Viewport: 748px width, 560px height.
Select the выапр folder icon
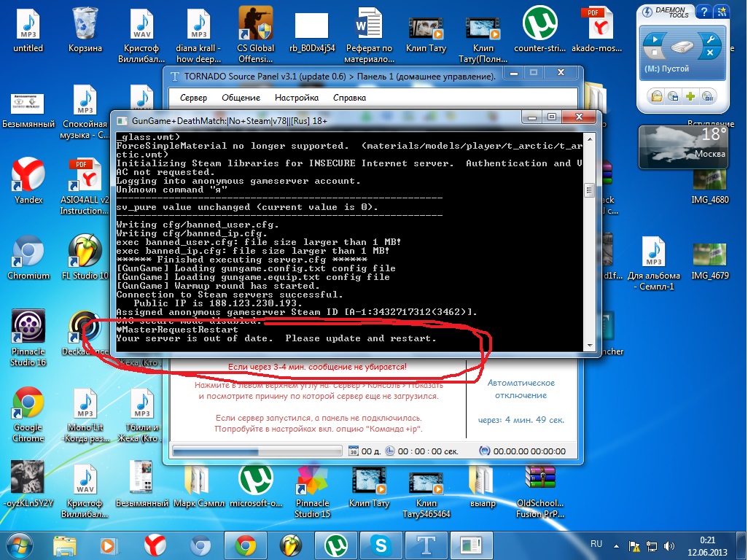pyautogui.click(x=483, y=486)
